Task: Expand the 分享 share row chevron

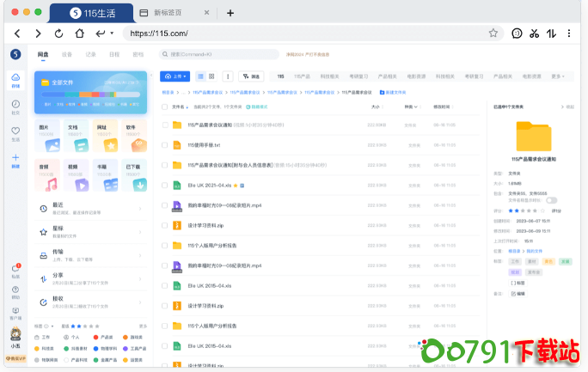Action: click(140, 279)
